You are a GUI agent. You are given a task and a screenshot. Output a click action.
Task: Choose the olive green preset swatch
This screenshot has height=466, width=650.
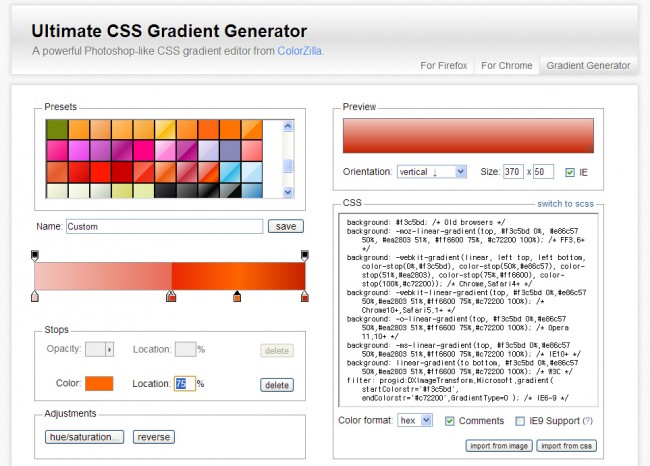pyautogui.click(x=57, y=130)
